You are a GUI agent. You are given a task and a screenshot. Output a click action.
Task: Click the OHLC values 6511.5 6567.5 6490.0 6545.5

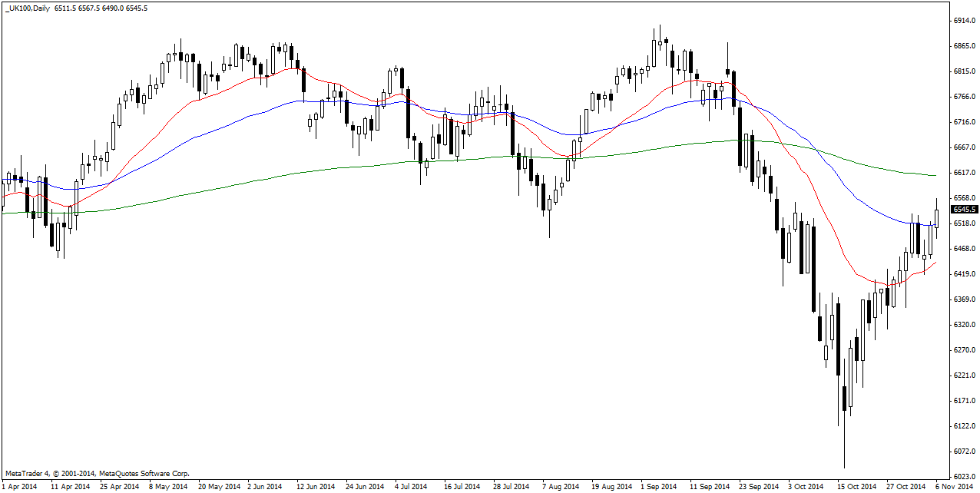(x=101, y=8)
